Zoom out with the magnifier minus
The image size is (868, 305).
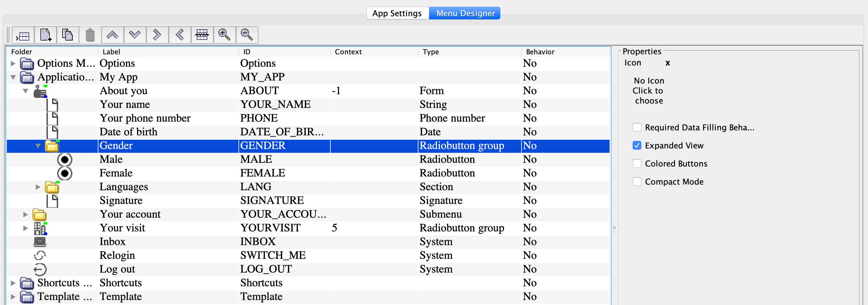coord(247,35)
